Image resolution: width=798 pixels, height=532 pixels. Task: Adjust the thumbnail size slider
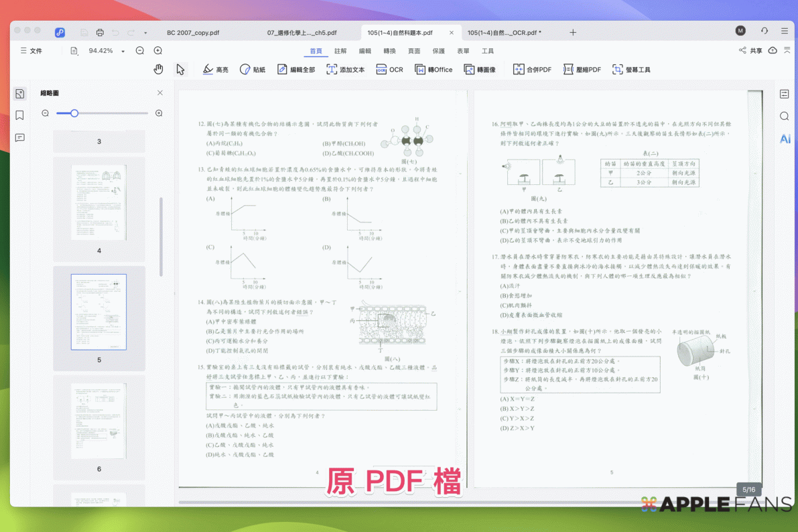coord(74,113)
